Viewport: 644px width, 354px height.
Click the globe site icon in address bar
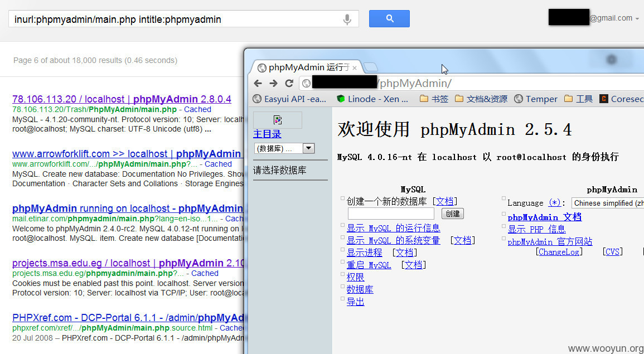coord(307,84)
